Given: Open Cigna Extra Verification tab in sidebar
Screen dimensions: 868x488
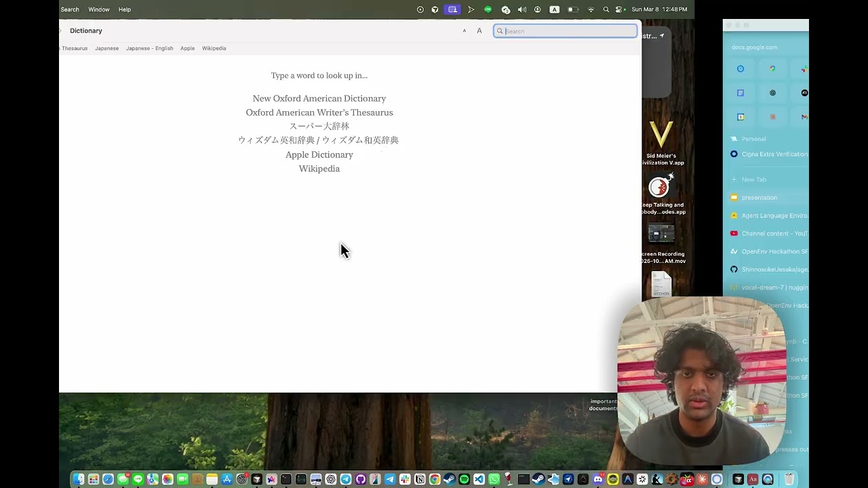Looking at the screenshot, I should (x=769, y=155).
